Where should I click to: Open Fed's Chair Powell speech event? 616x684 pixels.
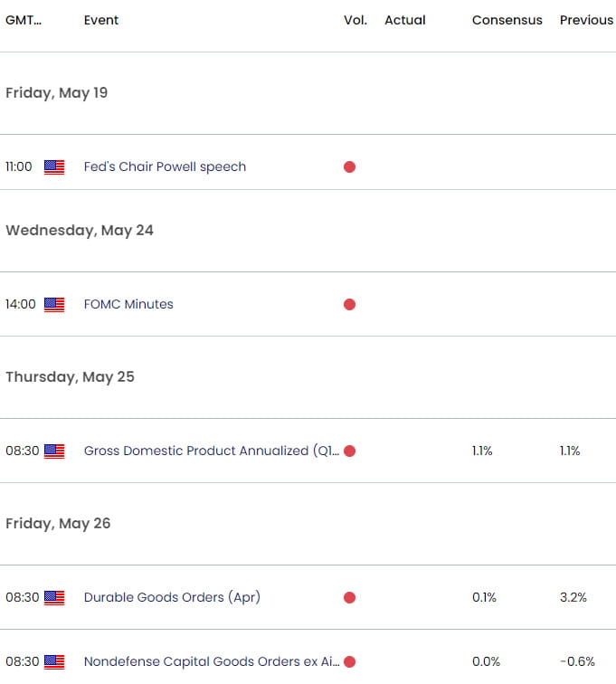pyautogui.click(x=165, y=166)
